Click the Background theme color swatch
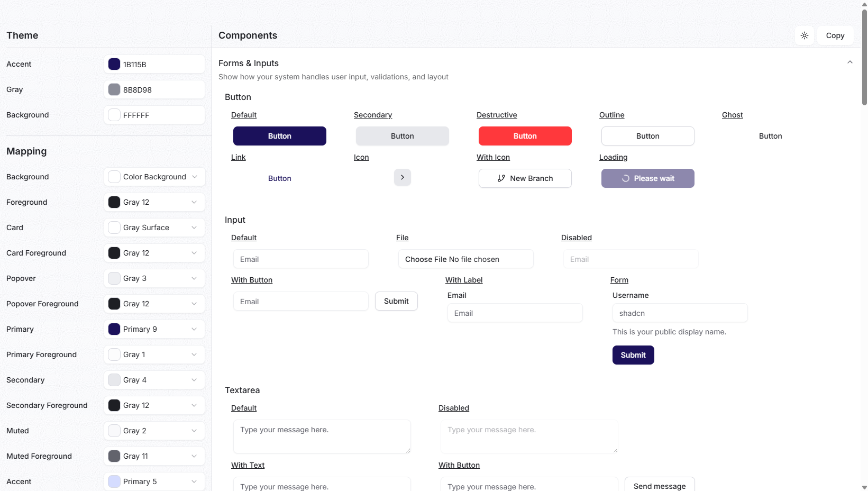This screenshot has width=868, height=491. [x=114, y=115]
